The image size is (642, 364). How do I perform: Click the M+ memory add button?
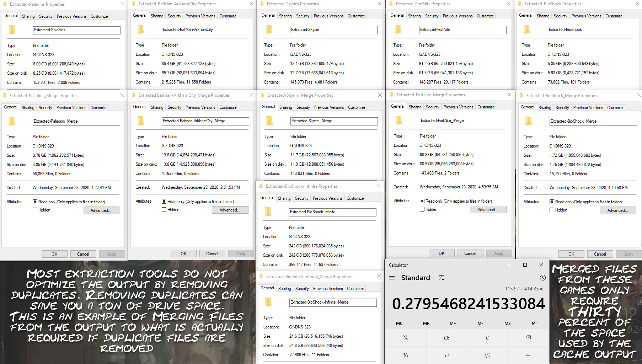coord(453,323)
